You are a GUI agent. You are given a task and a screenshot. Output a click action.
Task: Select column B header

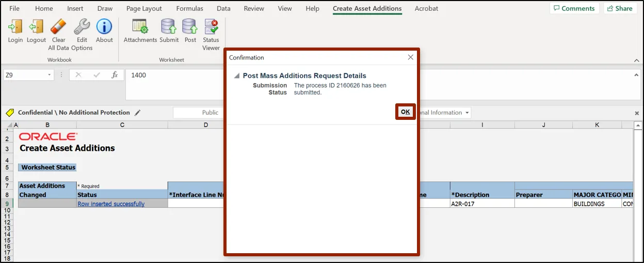point(47,125)
